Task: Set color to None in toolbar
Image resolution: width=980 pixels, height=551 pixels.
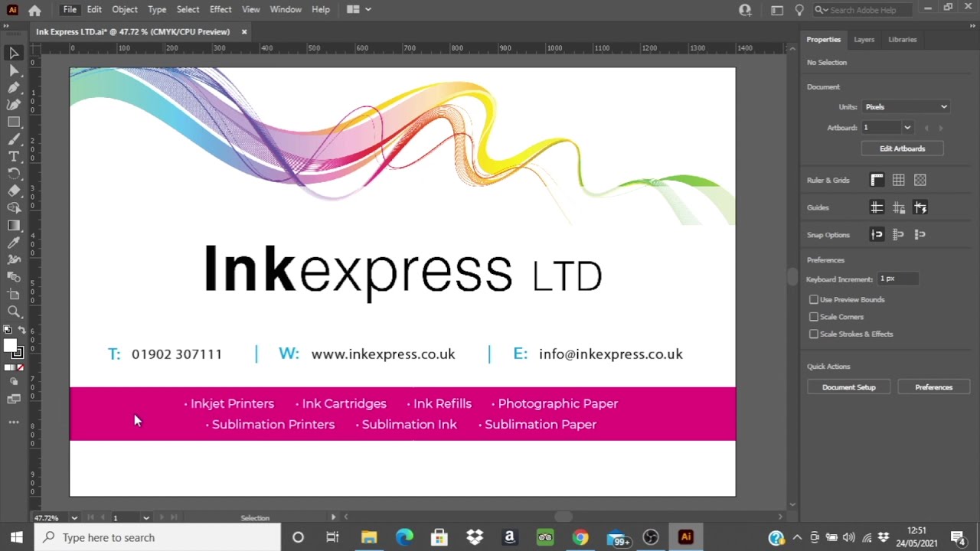Action: point(21,368)
